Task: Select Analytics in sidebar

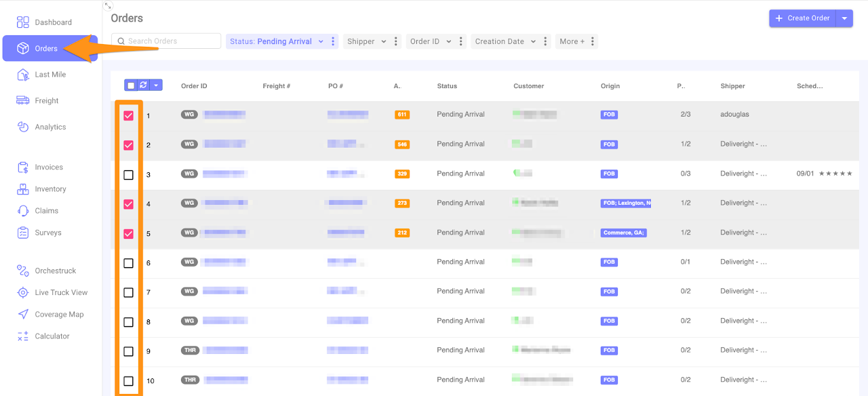Action: click(50, 127)
